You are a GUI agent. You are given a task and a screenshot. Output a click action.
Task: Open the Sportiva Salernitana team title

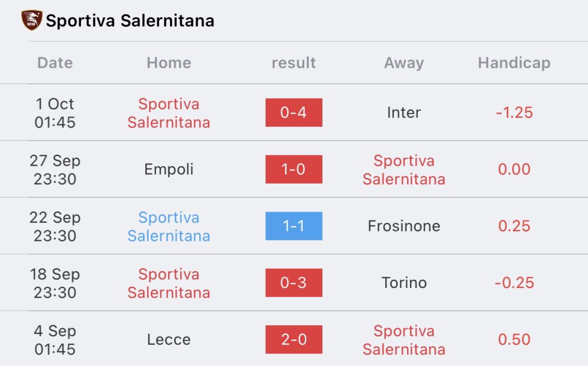click(130, 21)
